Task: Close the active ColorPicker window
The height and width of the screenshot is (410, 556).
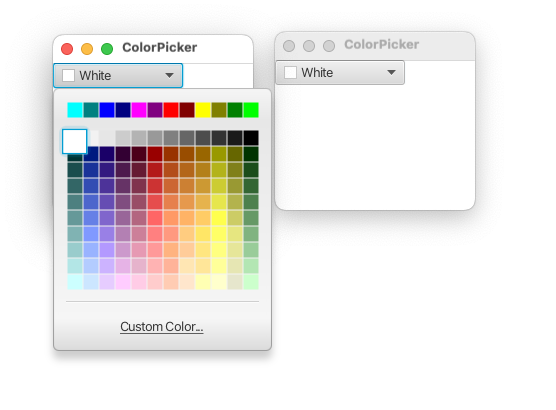Action: pos(67,49)
